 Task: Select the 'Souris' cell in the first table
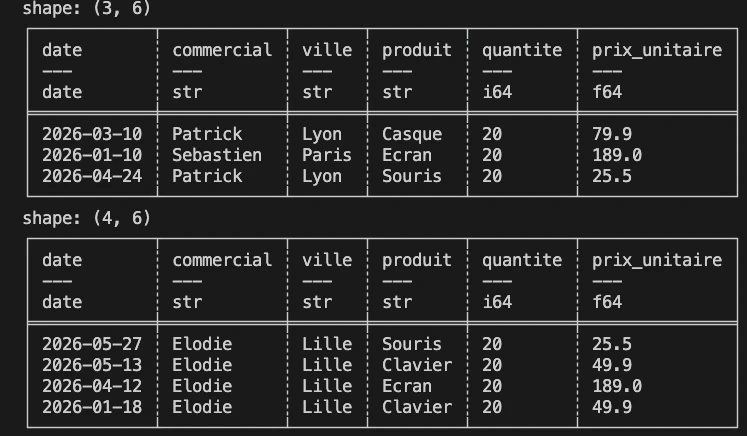(412, 176)
